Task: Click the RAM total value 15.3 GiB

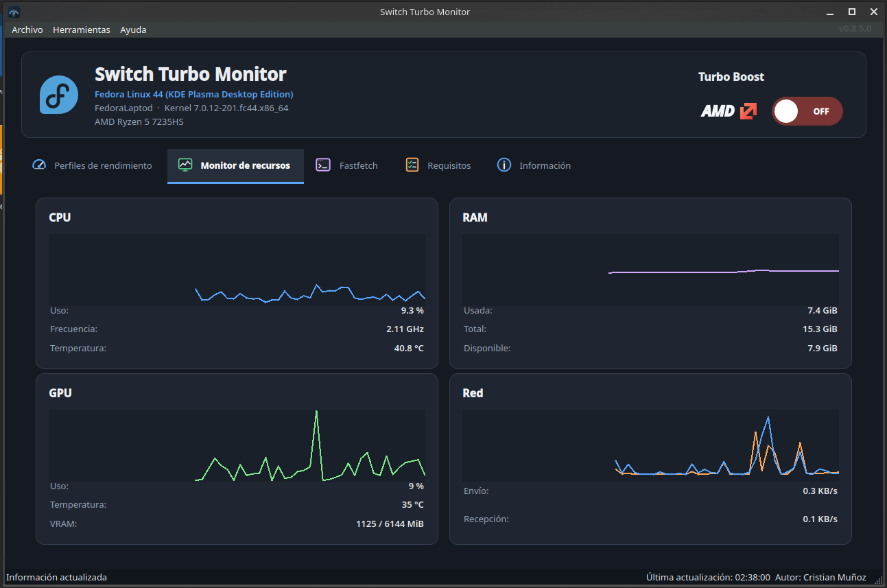Action: (x=820, y=329)
